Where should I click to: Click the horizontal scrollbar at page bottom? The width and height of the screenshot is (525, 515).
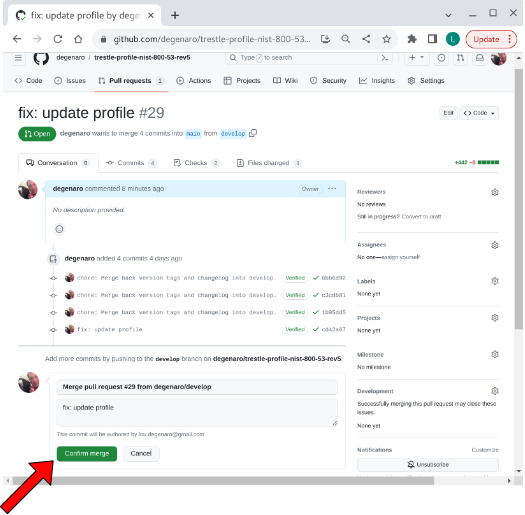pyautogui.click(x=223, y=481)
